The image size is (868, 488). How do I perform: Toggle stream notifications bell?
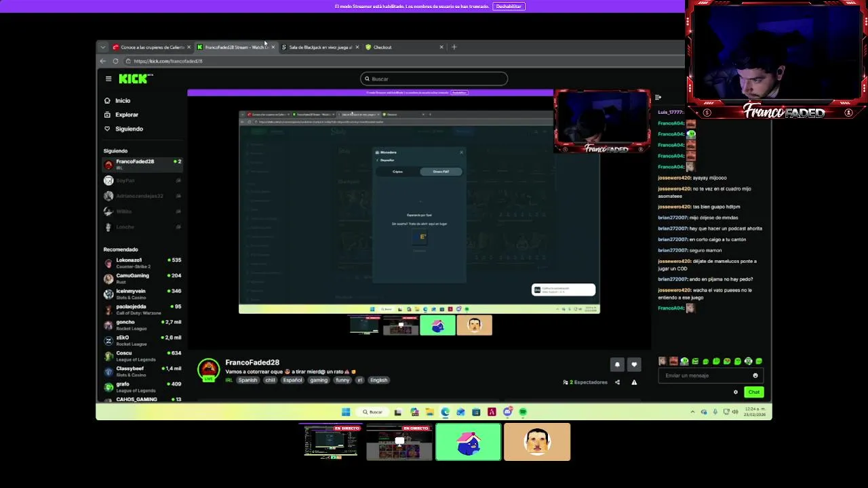click(x=617, y=365)
